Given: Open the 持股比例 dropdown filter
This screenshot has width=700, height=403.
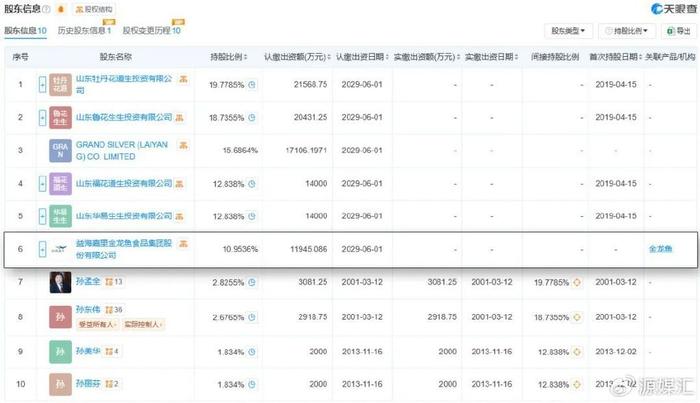Looking at the screenshot, I should click(626, 31).
